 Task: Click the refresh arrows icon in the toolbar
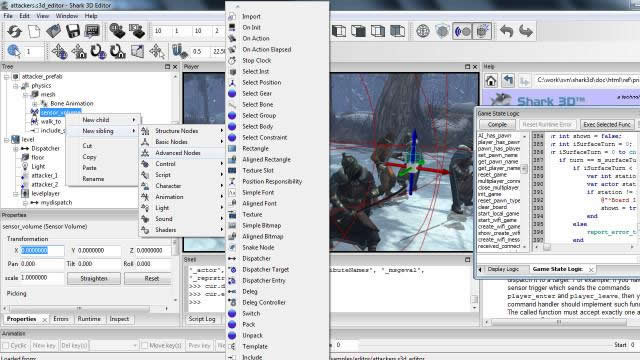pos(14,31)
